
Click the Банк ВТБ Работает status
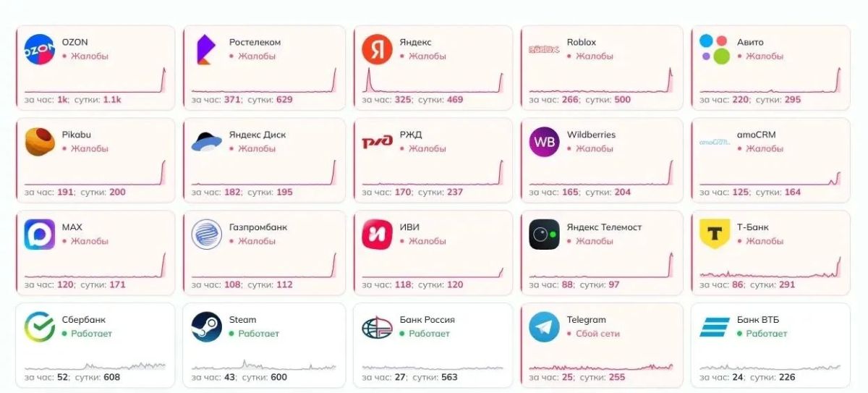coord(765,334)
